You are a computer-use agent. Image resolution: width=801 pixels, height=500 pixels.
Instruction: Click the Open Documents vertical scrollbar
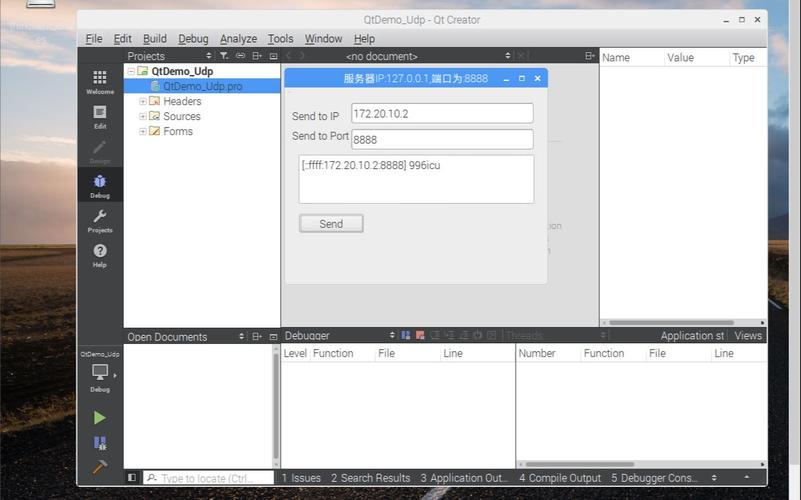(x=276, y=406)
